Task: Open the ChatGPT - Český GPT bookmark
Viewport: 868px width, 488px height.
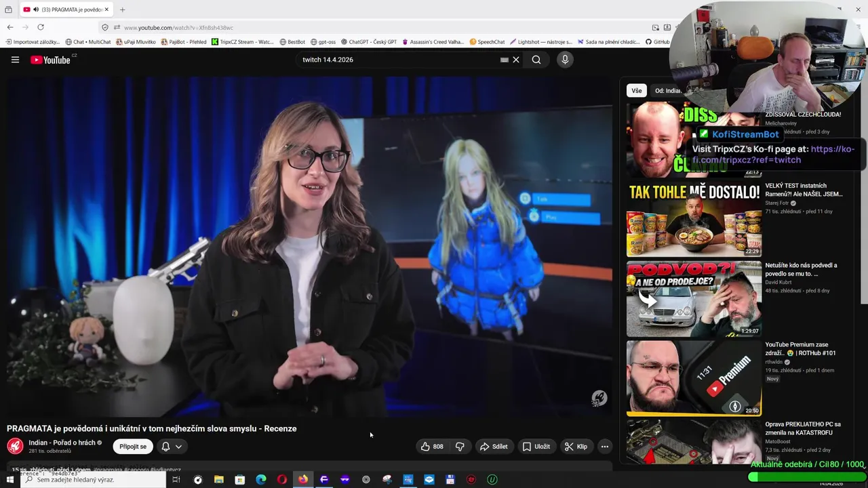Action: tap(369, 42)
